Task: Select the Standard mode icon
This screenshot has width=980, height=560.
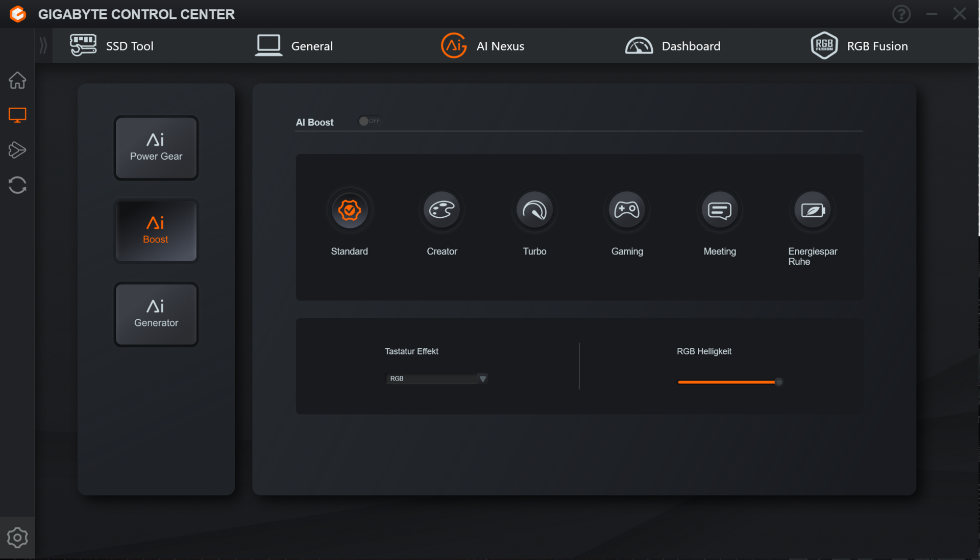Action: pos(350,210)
